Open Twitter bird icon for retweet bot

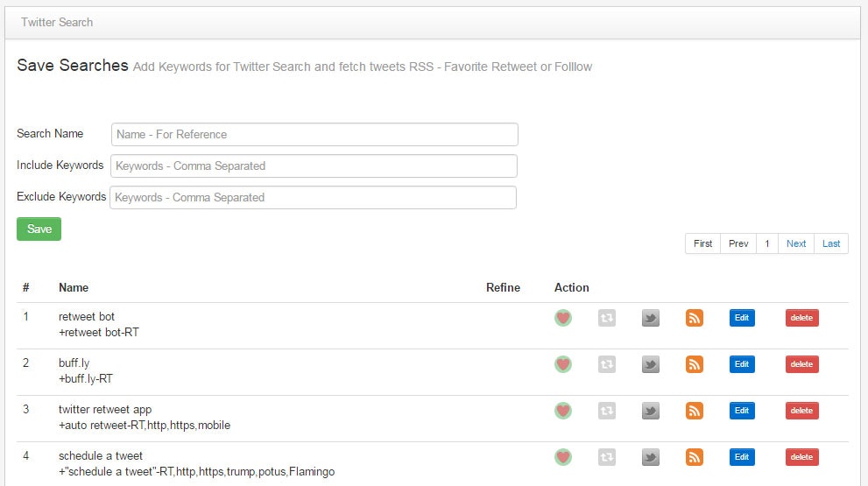coord(651,318)
